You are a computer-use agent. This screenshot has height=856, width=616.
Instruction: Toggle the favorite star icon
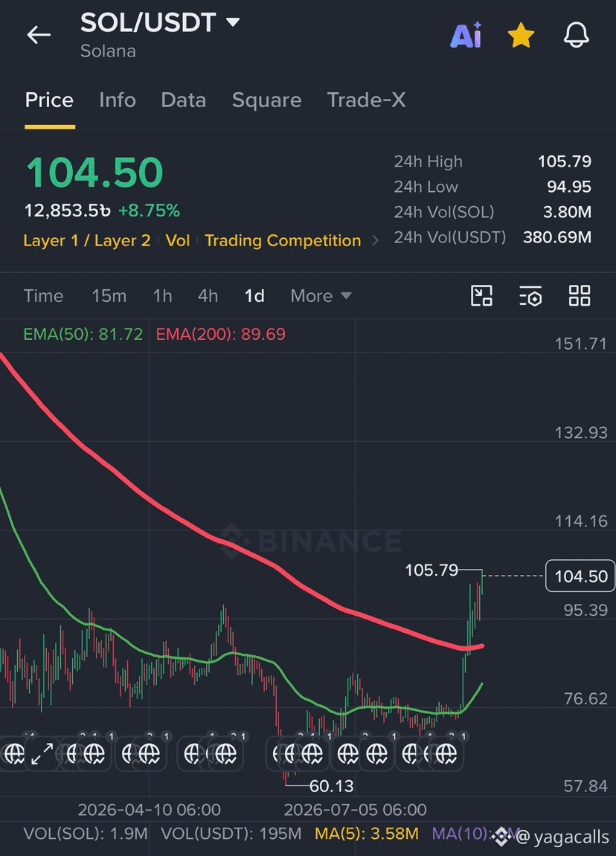521,35
